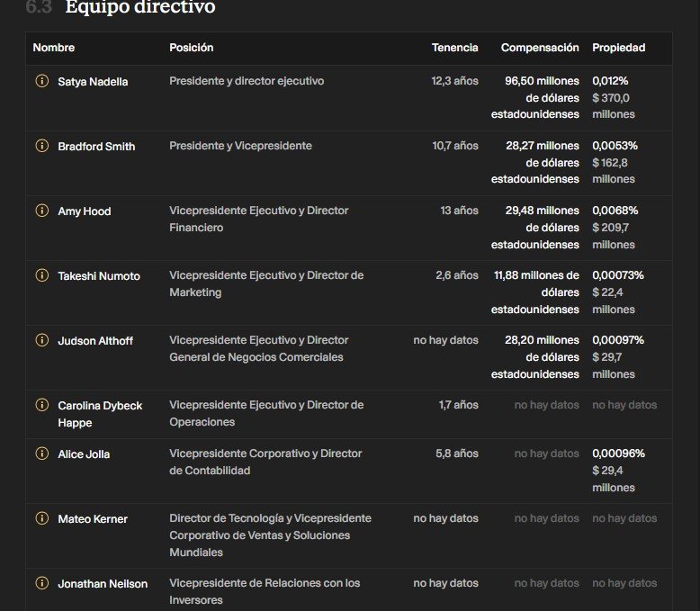Click the '5,8 años' tenure value
This screenshot has height=611, width=700.
[457, 454]
